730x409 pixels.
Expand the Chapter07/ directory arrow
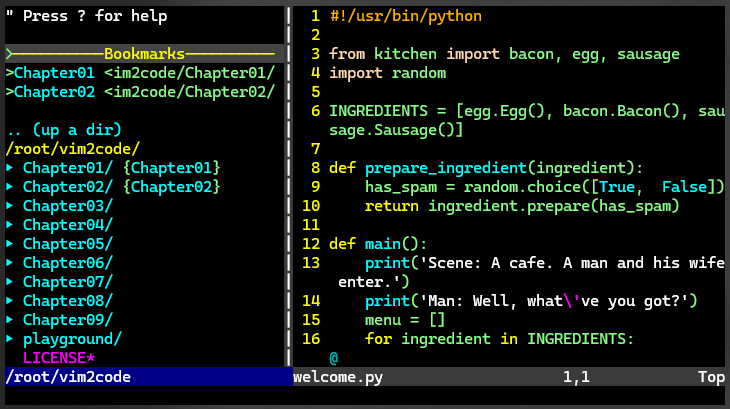(9, 282)
